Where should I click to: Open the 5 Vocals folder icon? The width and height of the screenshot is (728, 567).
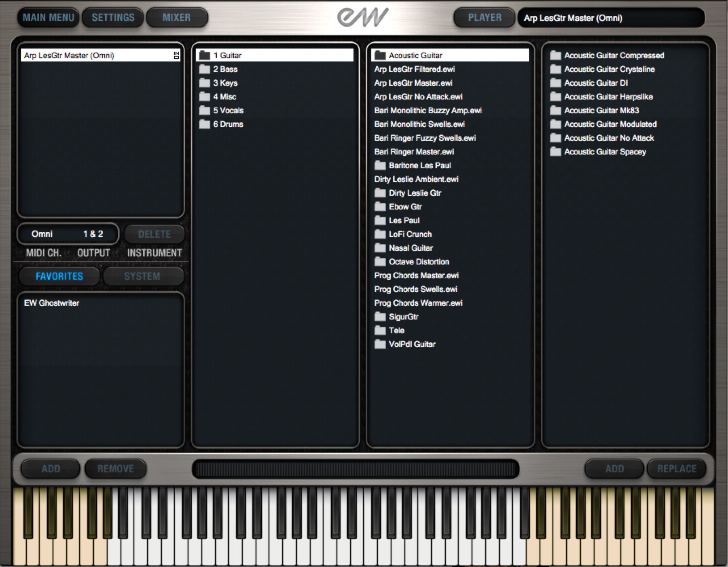click(205, 110)
